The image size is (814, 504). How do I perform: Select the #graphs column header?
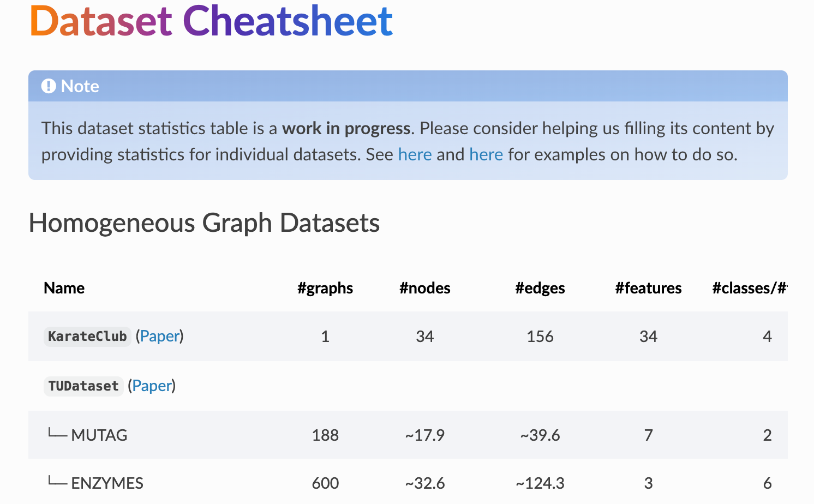pos(325,288)
